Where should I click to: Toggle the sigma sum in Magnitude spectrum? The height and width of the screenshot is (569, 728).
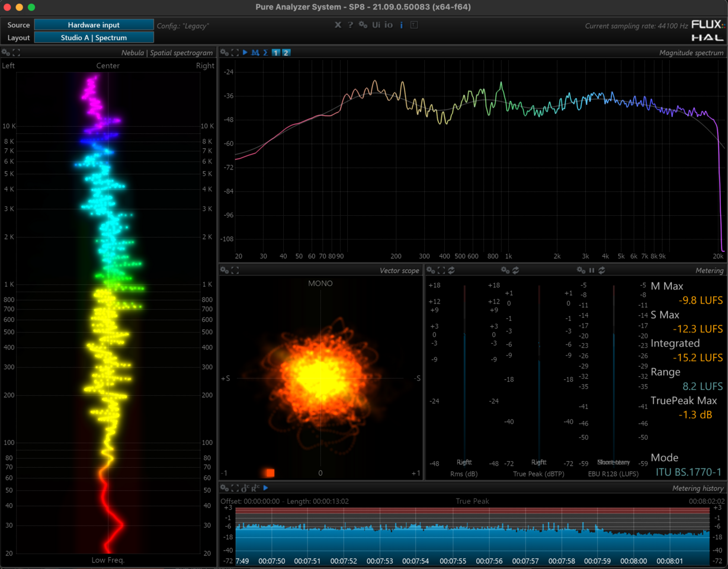(265, 53)
